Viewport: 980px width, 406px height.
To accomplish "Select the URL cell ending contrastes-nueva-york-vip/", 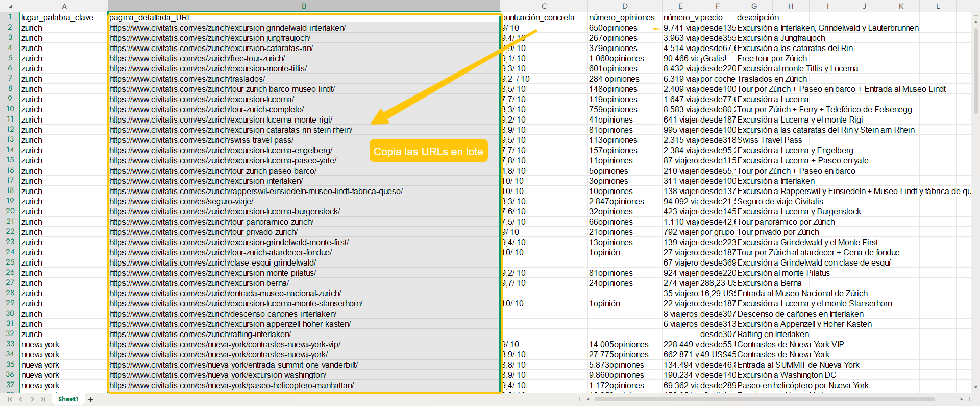I will coord(304,344).
